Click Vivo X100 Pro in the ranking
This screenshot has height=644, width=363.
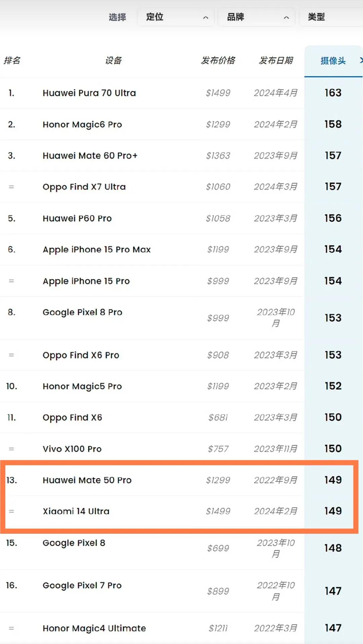(x=72, y=449)
